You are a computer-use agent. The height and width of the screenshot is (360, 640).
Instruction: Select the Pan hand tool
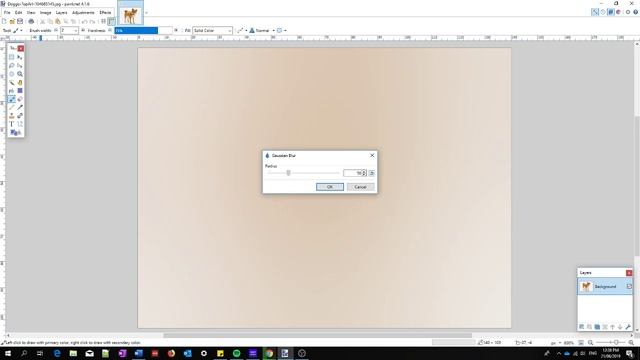[x=20, y=82]
